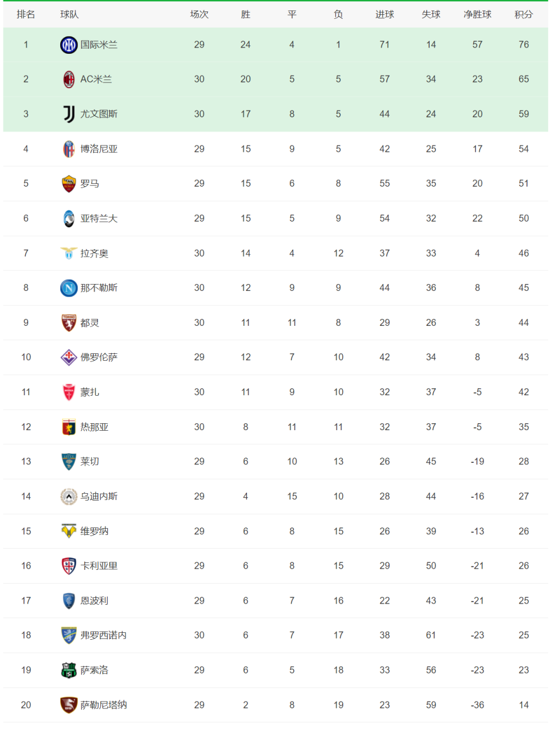Click the Juventus (尤文图斯) logo icon

tap(69, 114)
